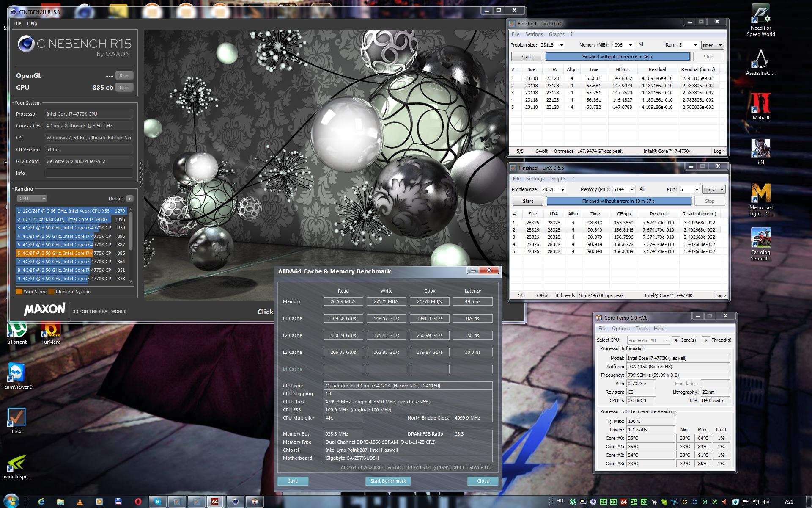
Task: Click the Start Benchmark button in AIDA64
Action: click(x=388, y=481)
